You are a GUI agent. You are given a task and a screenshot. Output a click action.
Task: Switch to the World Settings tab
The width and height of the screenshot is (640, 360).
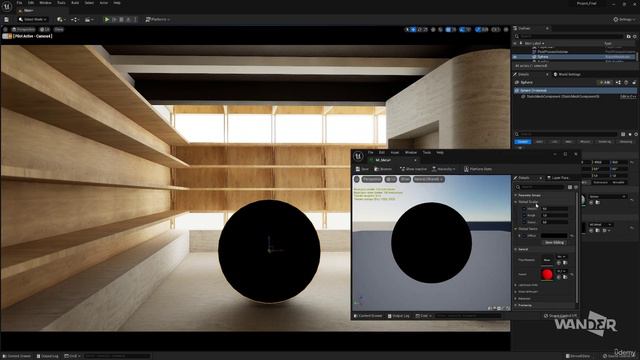click(x=567, y=74)
